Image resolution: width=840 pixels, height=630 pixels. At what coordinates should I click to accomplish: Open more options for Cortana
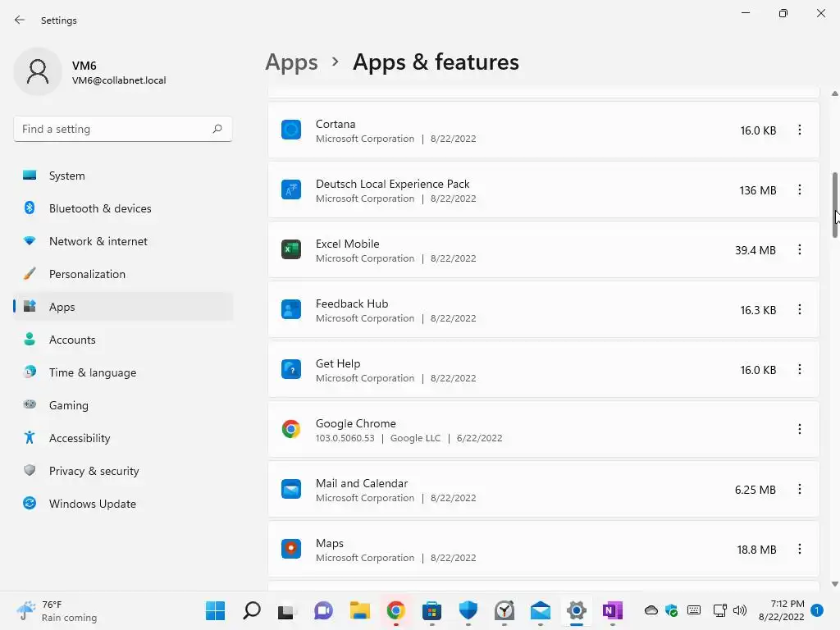point(799,130)
